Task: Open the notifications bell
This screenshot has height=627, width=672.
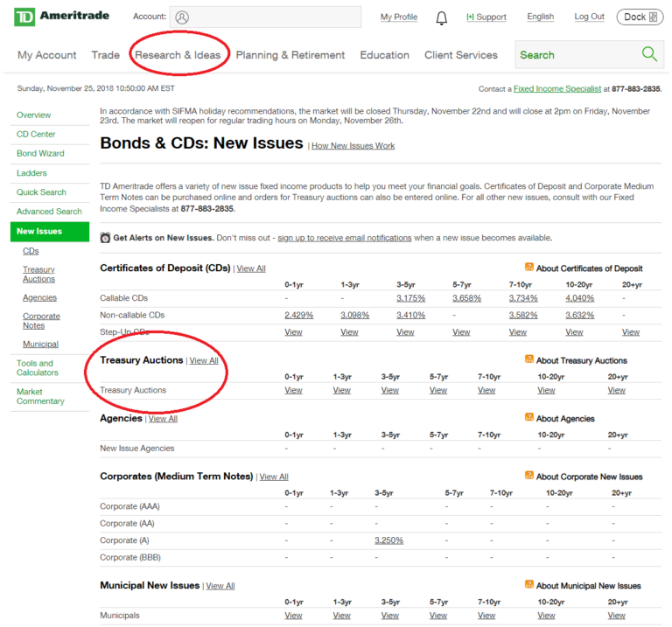Action: pos(441,18)
